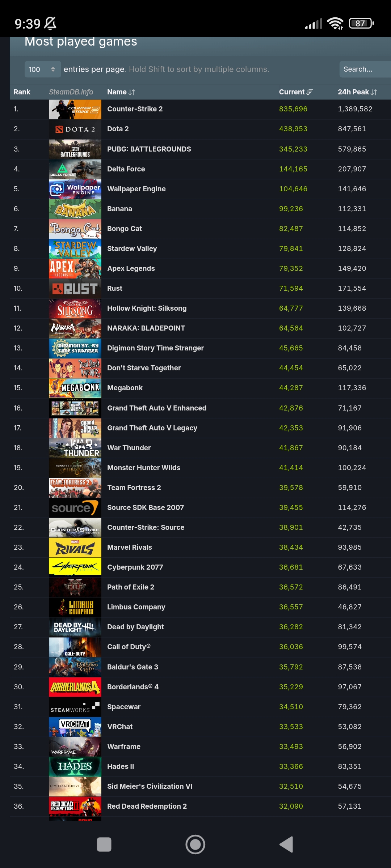The image size is (391, 868).
Task: Open the entries per page dropdown
Action: [42, 69]
